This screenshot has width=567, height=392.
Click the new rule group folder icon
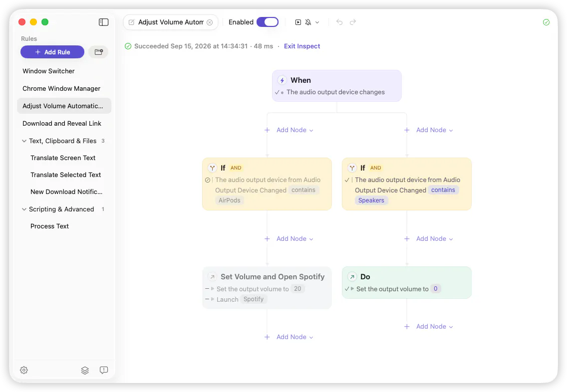(99, 52)
